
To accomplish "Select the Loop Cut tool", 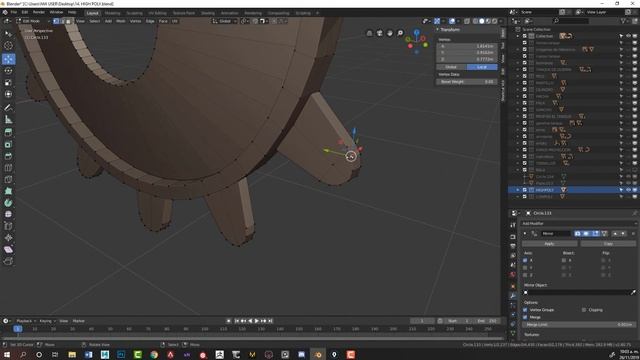I will 8,168.
